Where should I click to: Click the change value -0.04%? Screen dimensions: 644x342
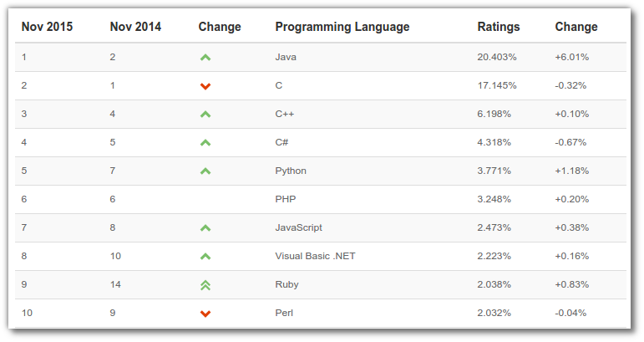point(570,313)
